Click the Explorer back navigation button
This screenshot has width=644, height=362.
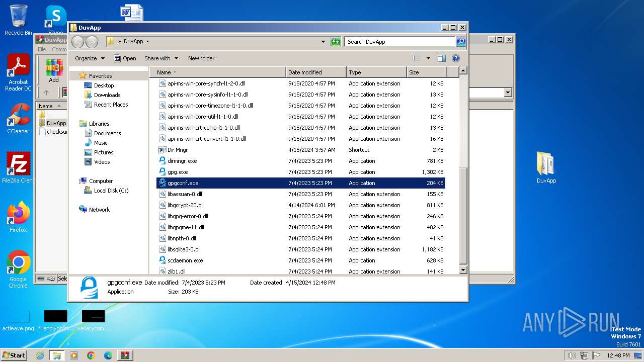[x=77, y=42]
